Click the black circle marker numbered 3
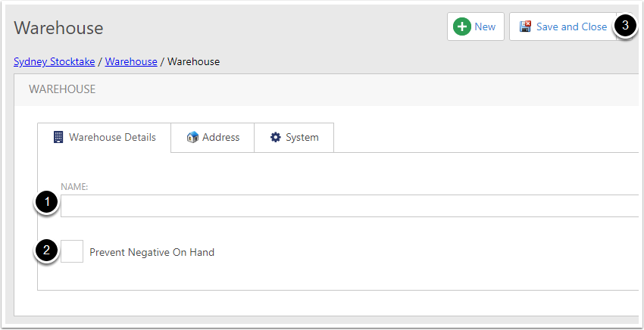This screenshot has height=330, width=644. [625, 26]
